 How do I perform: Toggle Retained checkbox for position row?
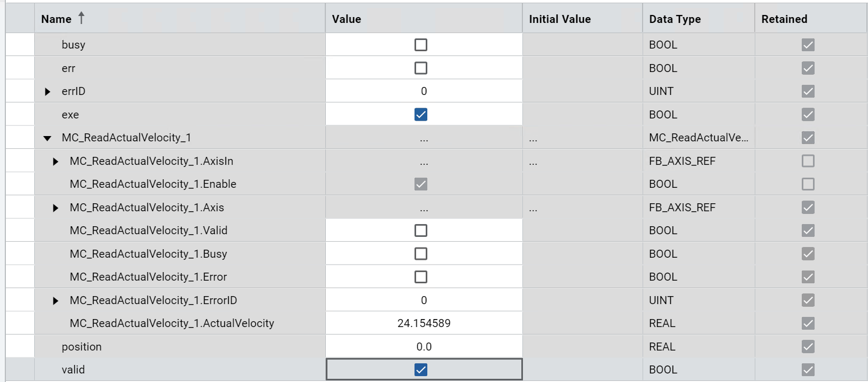point(808,347)
